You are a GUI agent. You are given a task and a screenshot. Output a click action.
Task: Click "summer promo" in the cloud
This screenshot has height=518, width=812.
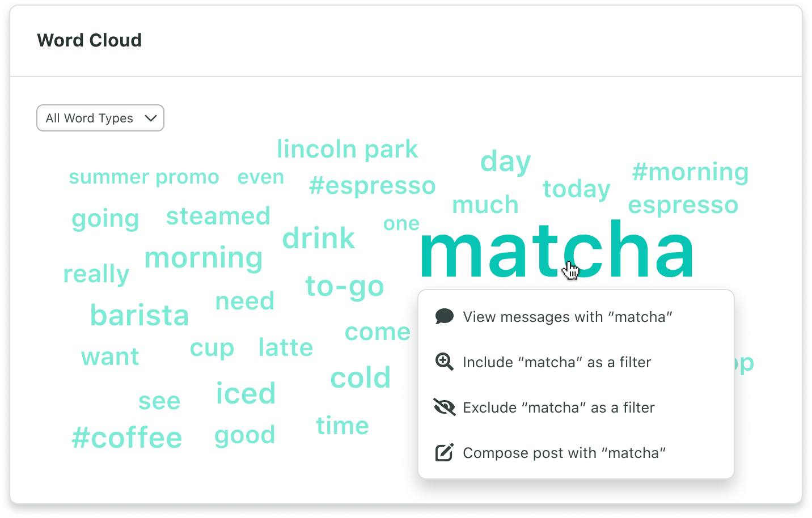(143, 177)
